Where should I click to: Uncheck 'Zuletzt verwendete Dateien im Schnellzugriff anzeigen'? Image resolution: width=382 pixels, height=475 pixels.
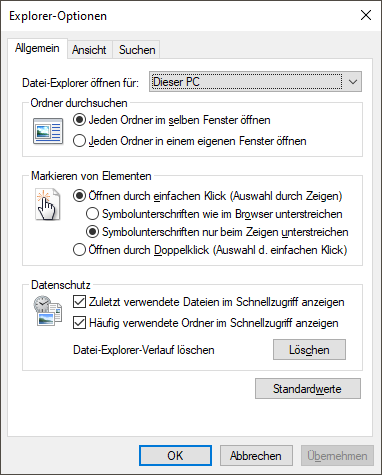pyautogui.click(x=209, y=302)
